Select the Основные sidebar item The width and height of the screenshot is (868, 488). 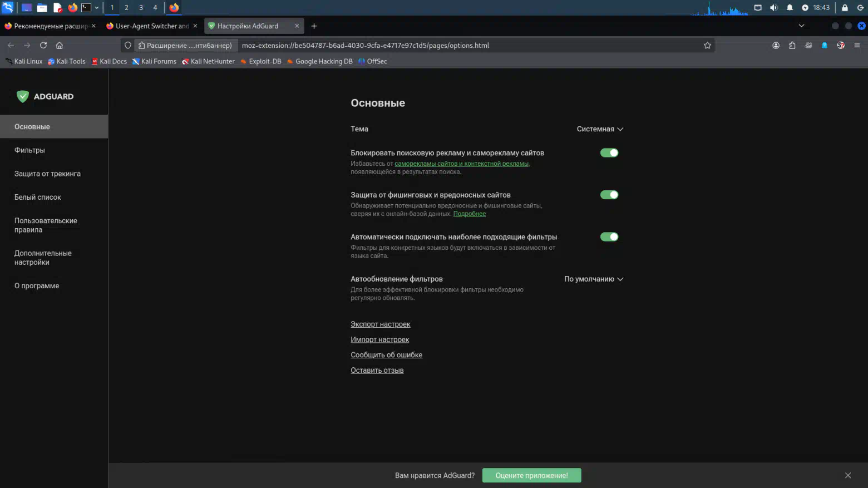click(x=54, y=127)
